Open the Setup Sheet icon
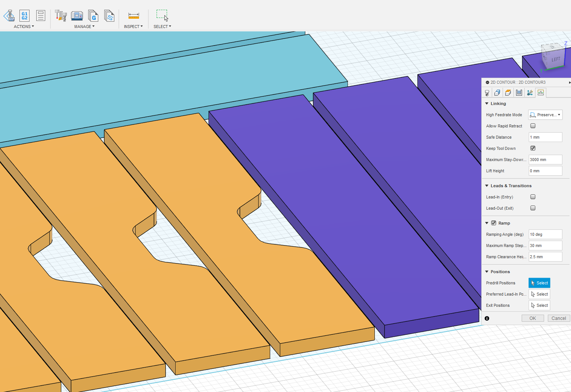 (41, 16)
